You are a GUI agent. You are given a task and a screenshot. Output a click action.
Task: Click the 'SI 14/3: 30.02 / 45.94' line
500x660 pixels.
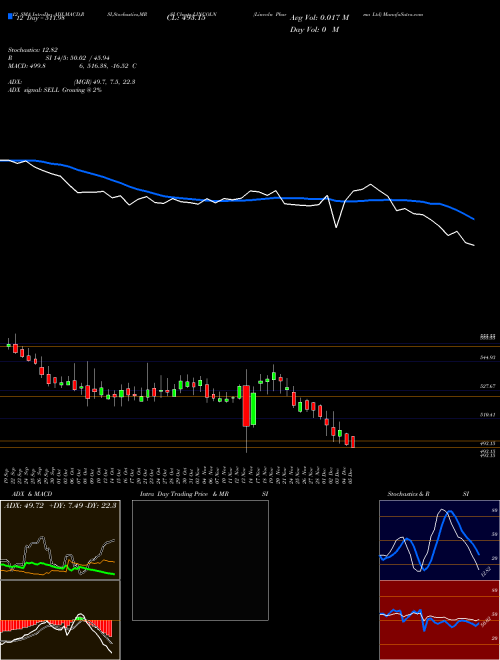click(77, 58)
